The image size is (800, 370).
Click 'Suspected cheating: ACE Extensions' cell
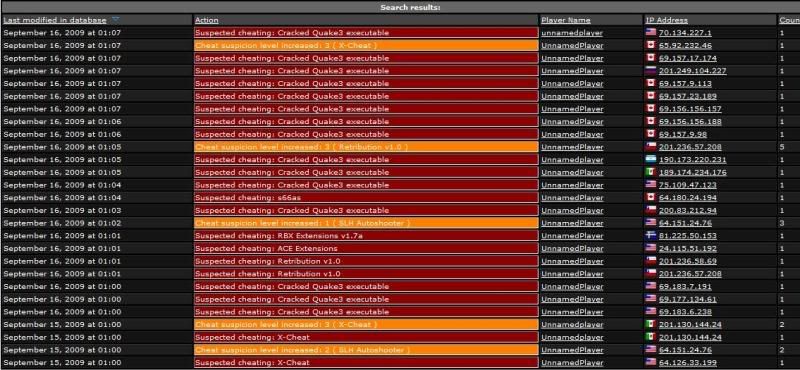click(x=366, y=249)
